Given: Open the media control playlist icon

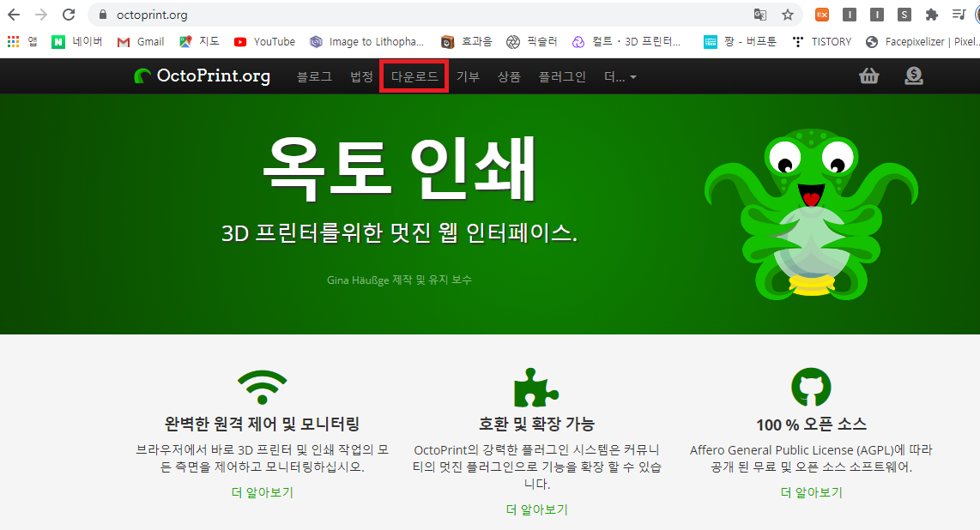Looking at the screenshot, I should [x=959, y=15].
